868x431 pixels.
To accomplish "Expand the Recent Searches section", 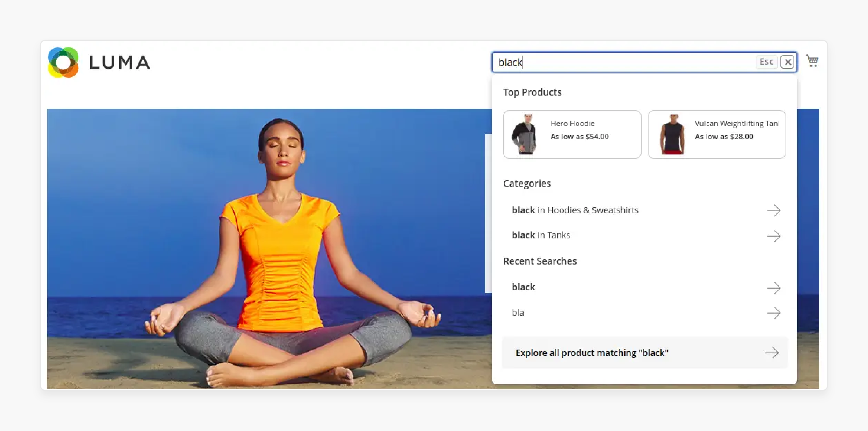I will [540, 261].
